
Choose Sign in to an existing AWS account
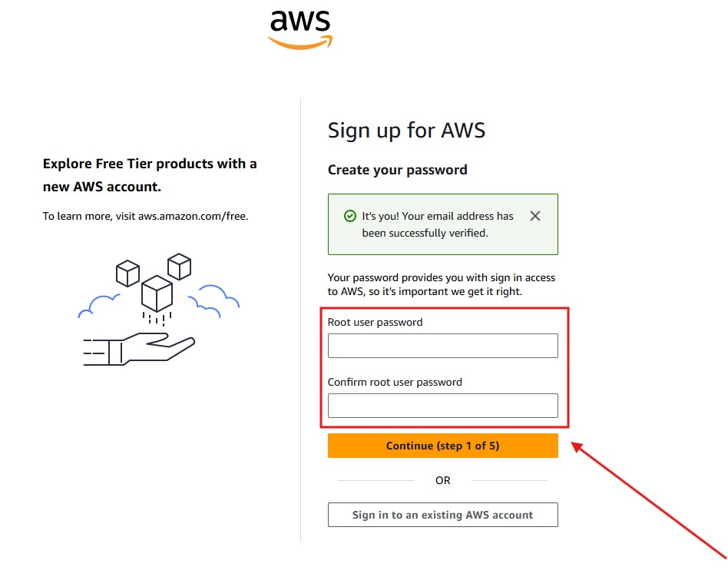point(442,515)
